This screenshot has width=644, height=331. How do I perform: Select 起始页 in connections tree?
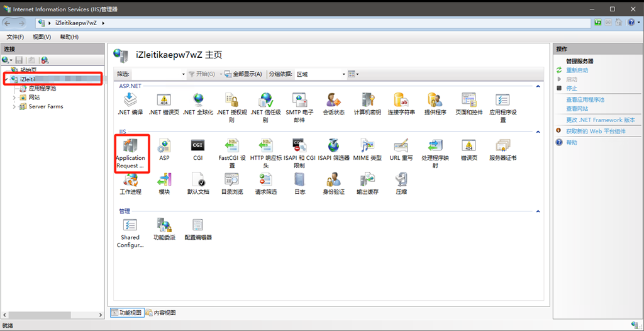pyautogui.click(x=28, y=70)
